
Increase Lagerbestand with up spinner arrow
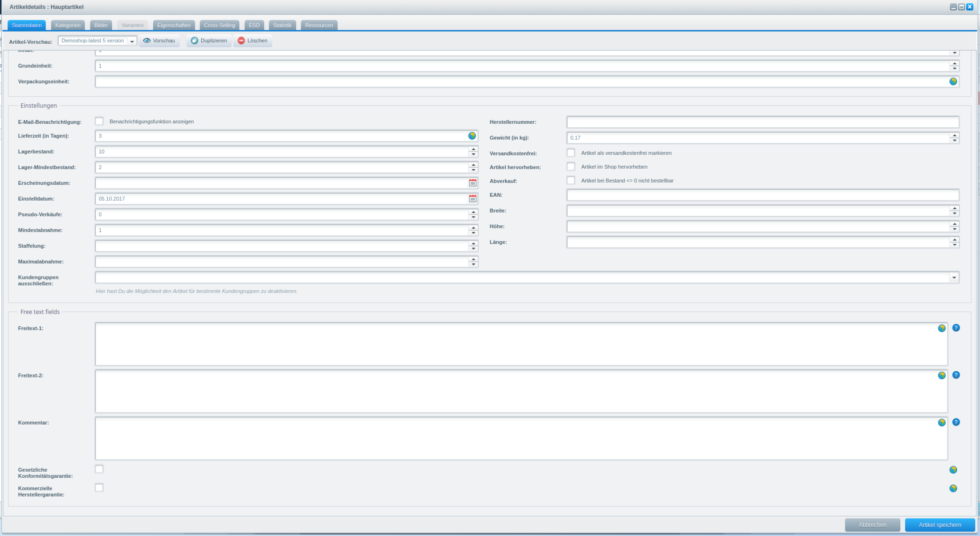pos(473,149)
